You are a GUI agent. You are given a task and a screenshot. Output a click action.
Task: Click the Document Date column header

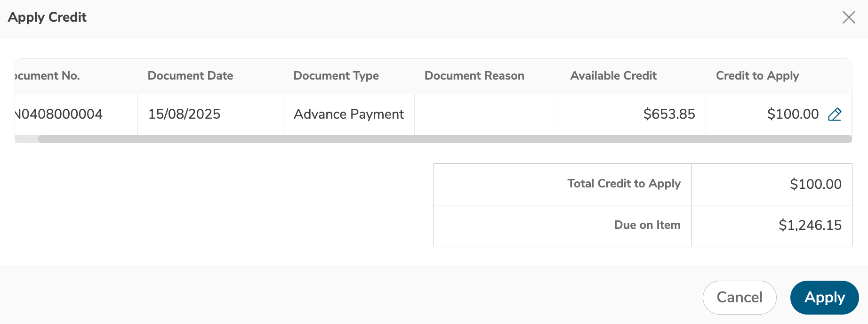(190, 76)
